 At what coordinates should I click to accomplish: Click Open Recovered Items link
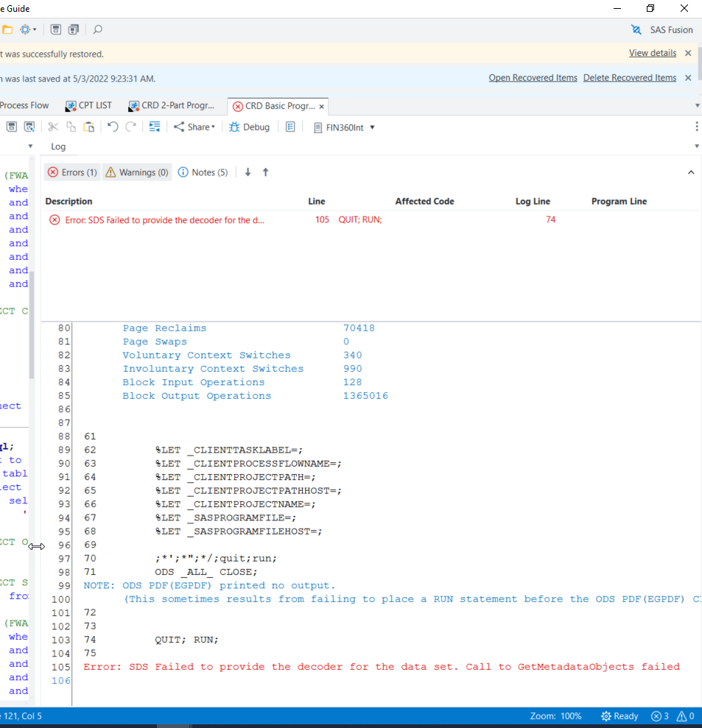pos(533,77)
